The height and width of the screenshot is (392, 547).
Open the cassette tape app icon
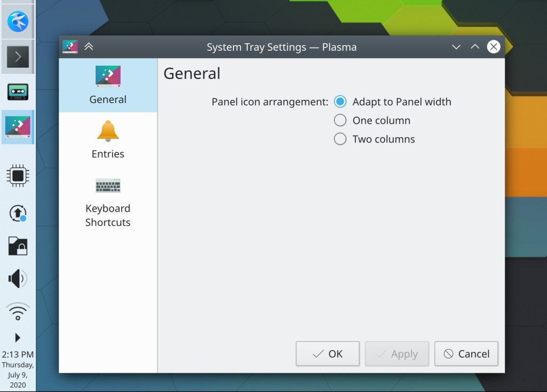click(x=18, y=92)
